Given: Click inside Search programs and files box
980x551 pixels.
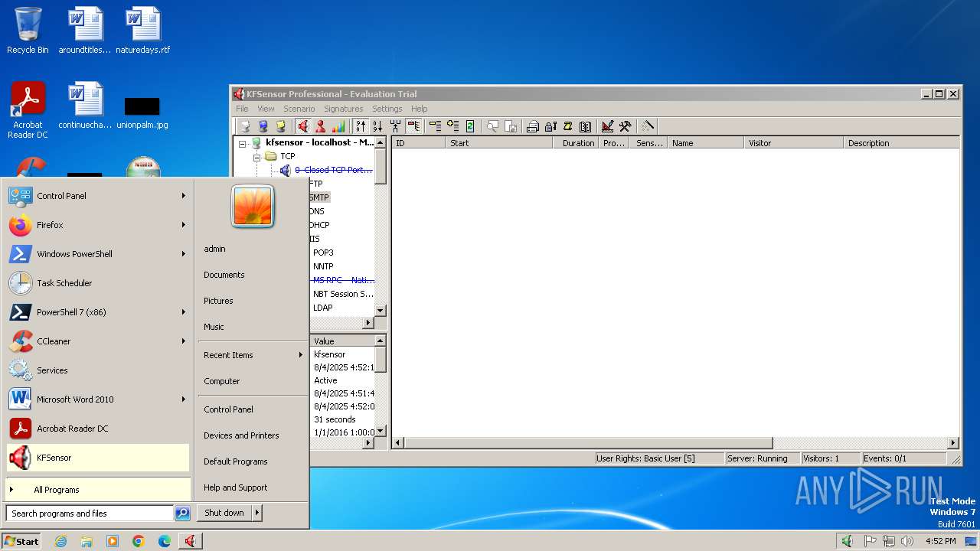Looking at the screenshot, I should point(90,514).
